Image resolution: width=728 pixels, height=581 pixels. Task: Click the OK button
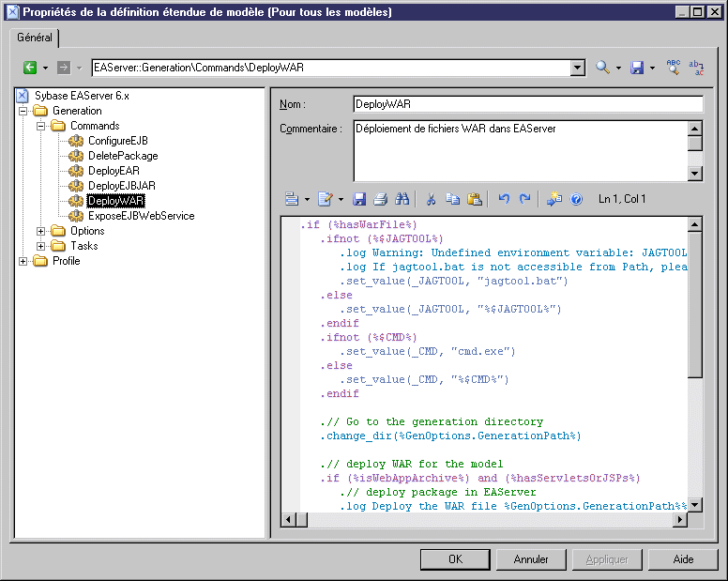(455, 559)
